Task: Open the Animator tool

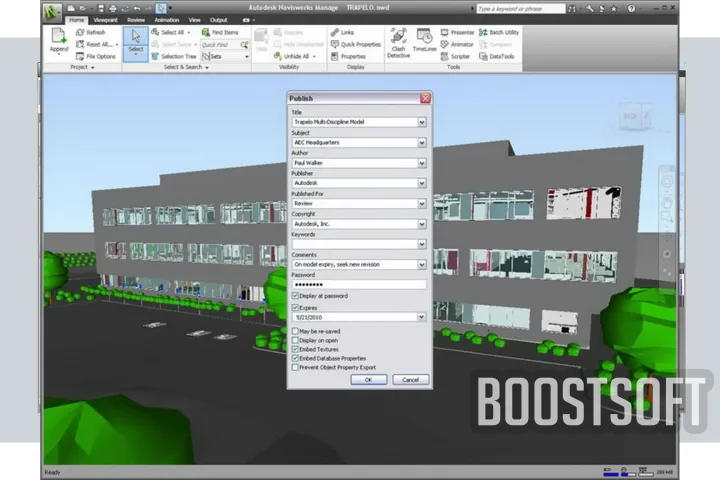Action: 456,44
